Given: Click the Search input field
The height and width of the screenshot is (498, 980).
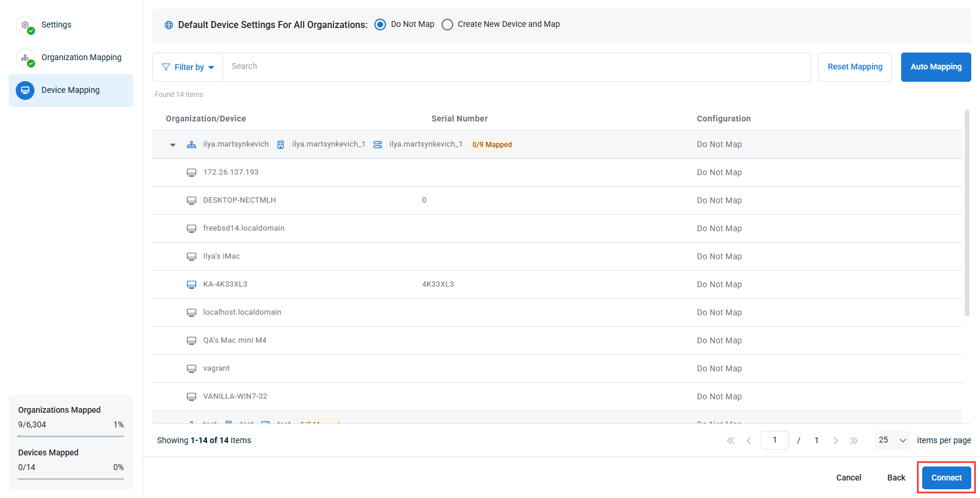Looking at the screenshot, I should coord(516,67).
